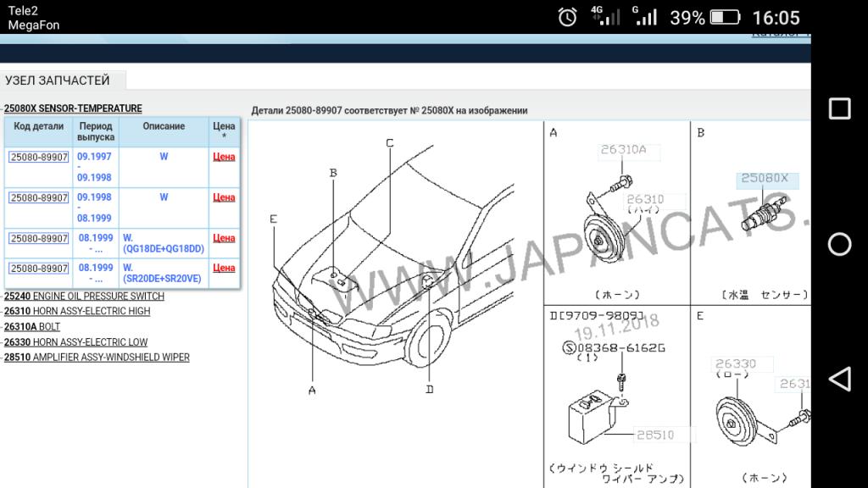
Task: Tap the Android back navigation triangle
Action: 838,380
